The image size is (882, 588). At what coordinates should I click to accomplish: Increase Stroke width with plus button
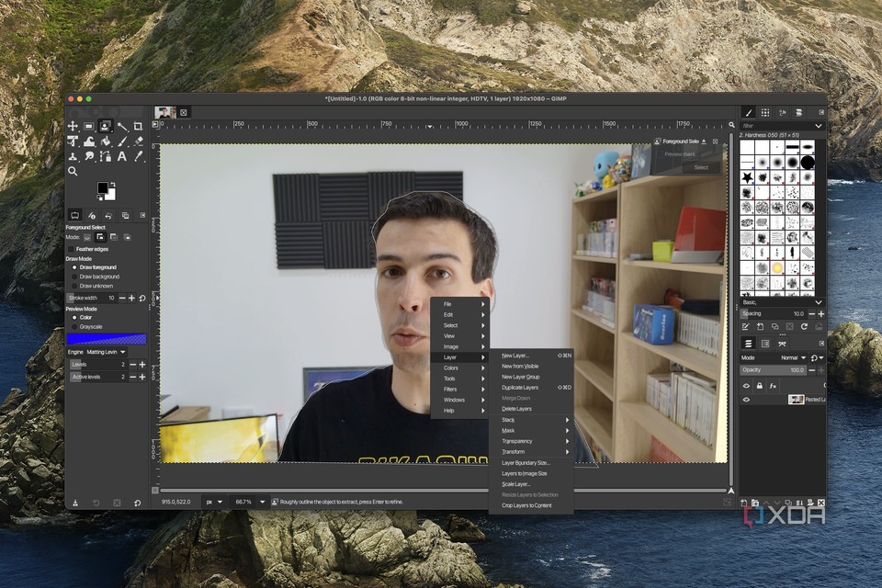click(x=132, y=299)
